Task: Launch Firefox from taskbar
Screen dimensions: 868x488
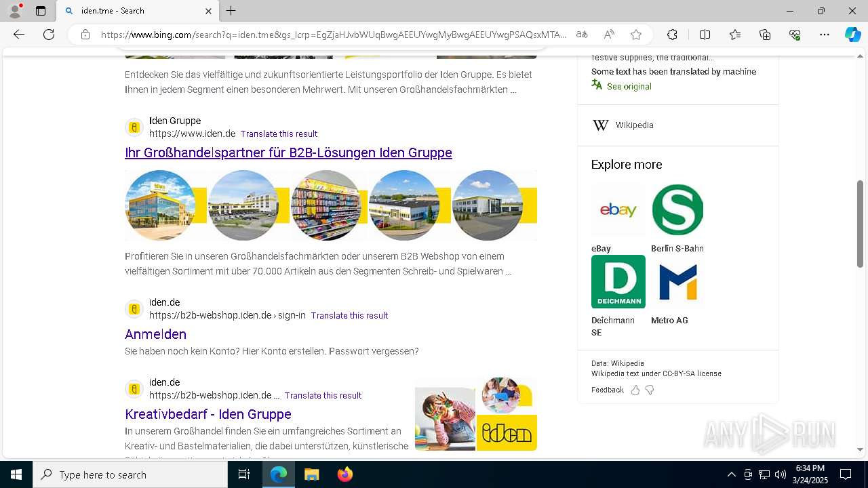Action: (x=344, y=474)
